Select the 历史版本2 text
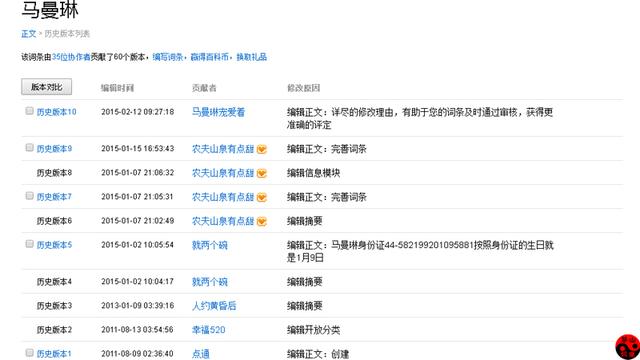 click(x=54, y=330)
